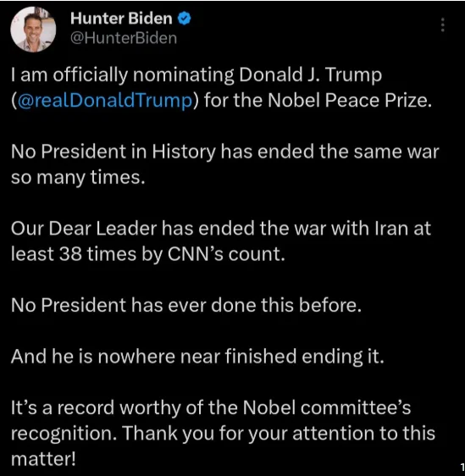Image resolution: width=465 pixels, height=476 pixels.
Task: Click 'Thank you for your attention' sentence
Action: pyautogui.click(x=223, y=446)
